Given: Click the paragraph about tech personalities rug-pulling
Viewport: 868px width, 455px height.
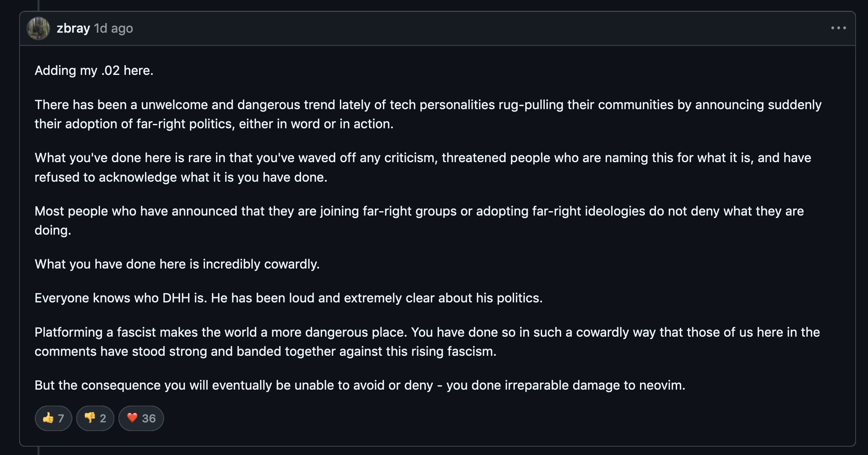Looking at the screenshot, I should click(428, 114).
